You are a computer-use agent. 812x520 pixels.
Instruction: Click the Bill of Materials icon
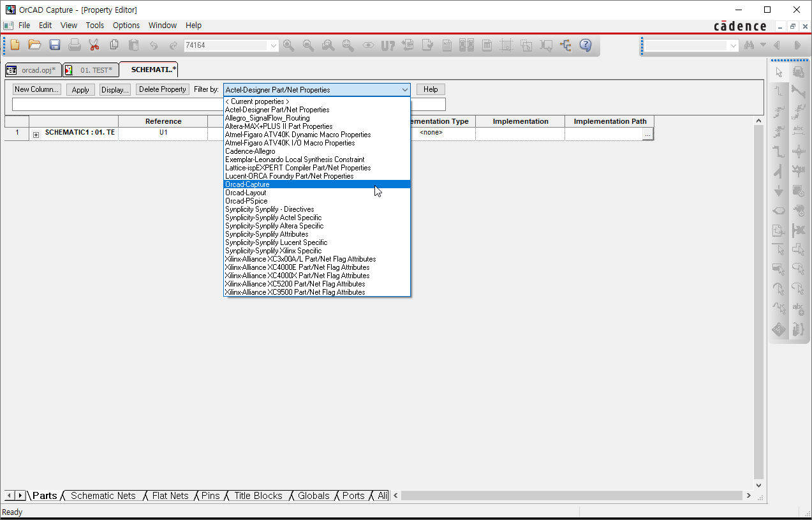click(x=487, y=45)
